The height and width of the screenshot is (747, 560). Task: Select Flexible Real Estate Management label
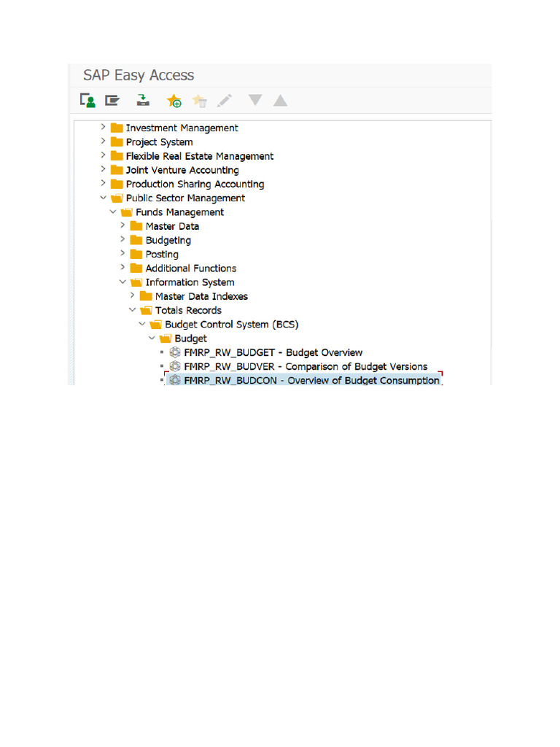200,156
